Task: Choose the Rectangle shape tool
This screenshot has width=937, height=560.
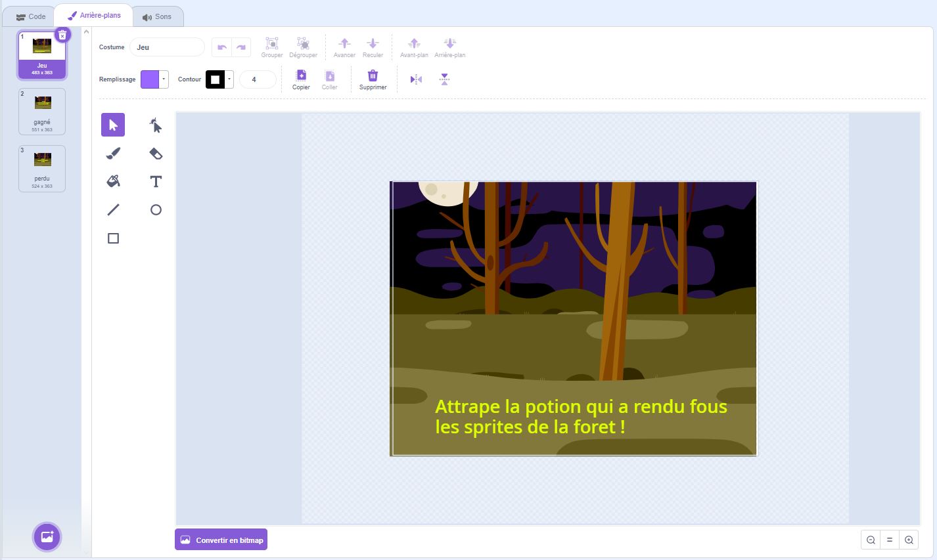Action: [113, 238]
